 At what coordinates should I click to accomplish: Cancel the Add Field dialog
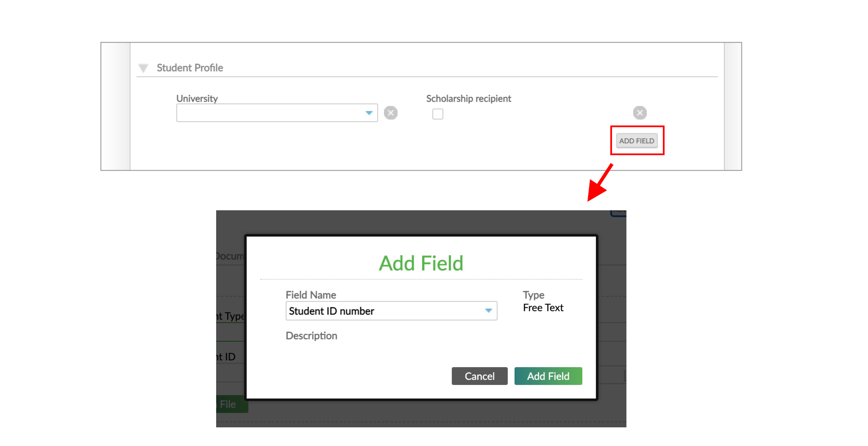tap(479, 376)
